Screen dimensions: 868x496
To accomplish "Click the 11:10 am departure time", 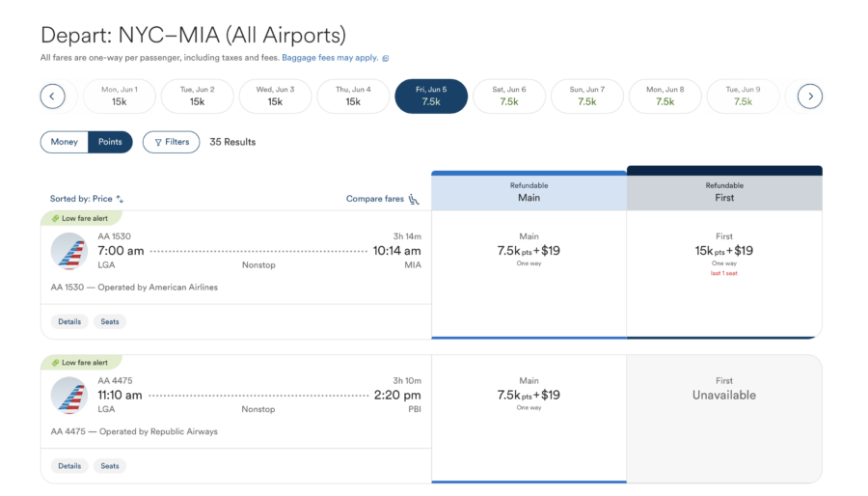I will coord(120,396).
